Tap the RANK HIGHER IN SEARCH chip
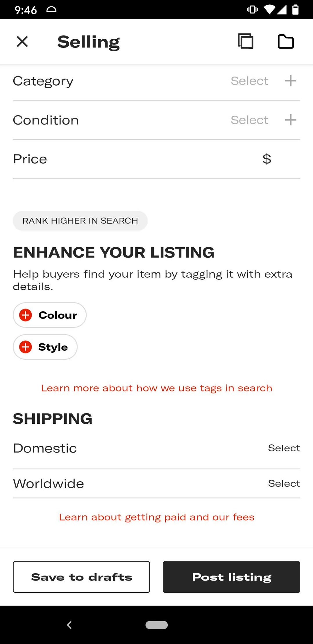Screen dimensions: 313x644 [x=80, y=221]
